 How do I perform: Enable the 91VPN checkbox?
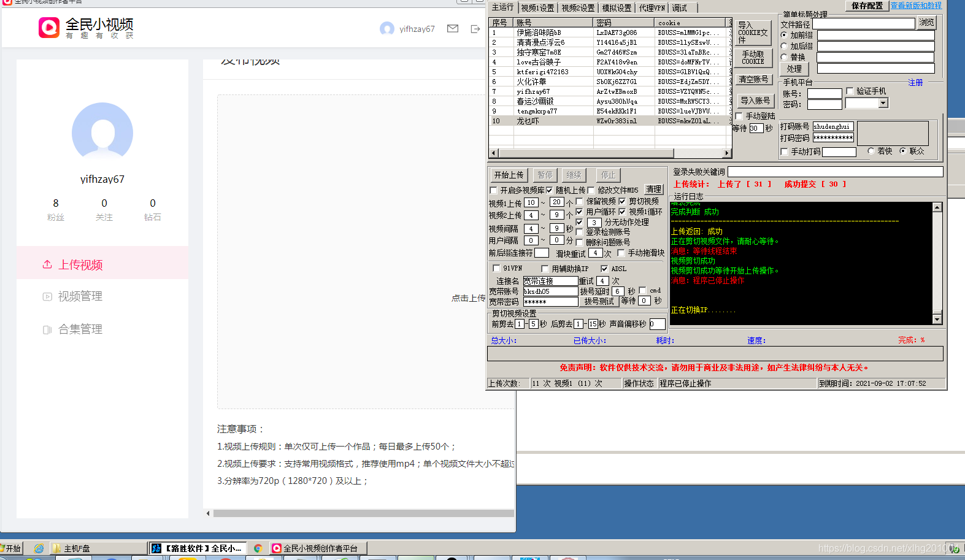point(496,268)
